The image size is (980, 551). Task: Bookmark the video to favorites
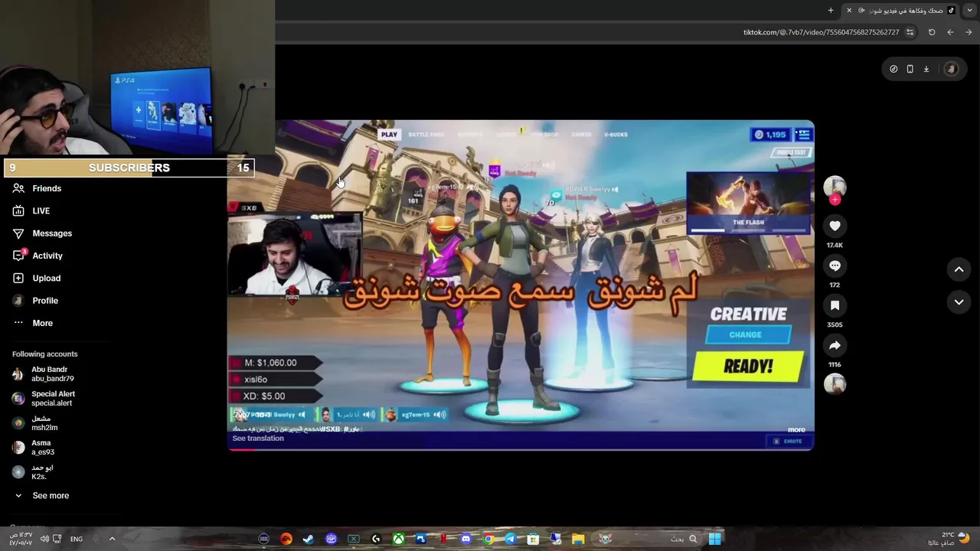(835, 305)
